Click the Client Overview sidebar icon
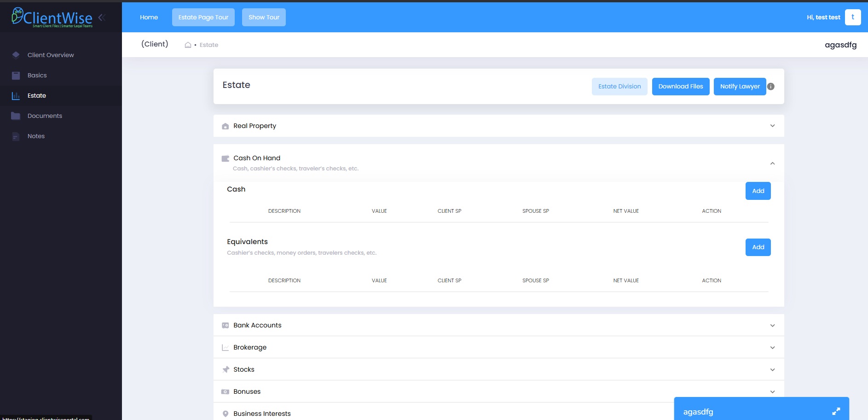Viewport: 868px width, 420px height. [16, 55]
